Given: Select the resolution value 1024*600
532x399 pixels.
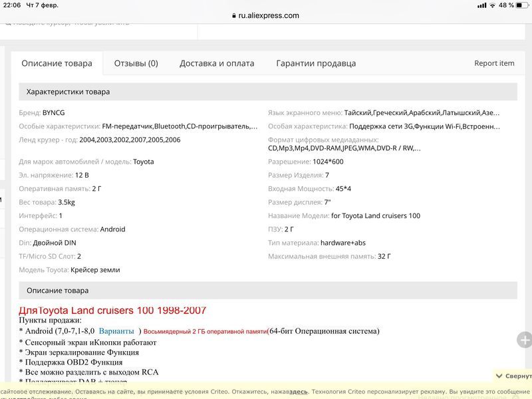Looking at the screenshot, I should pos(328,162).
